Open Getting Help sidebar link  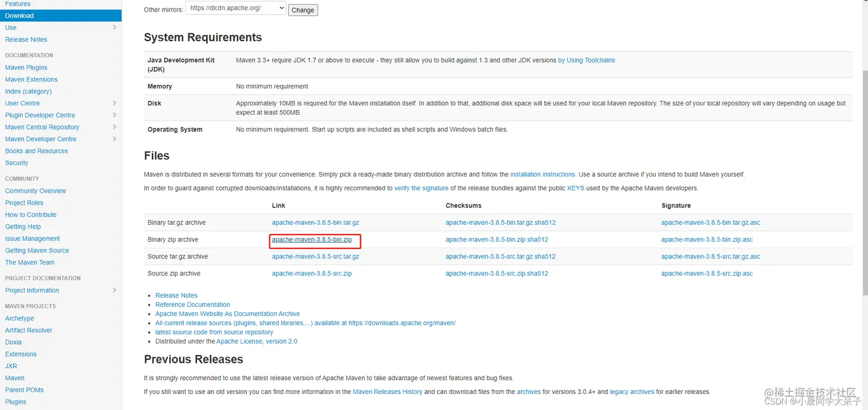pyautogui.click(x=23, y=227)
